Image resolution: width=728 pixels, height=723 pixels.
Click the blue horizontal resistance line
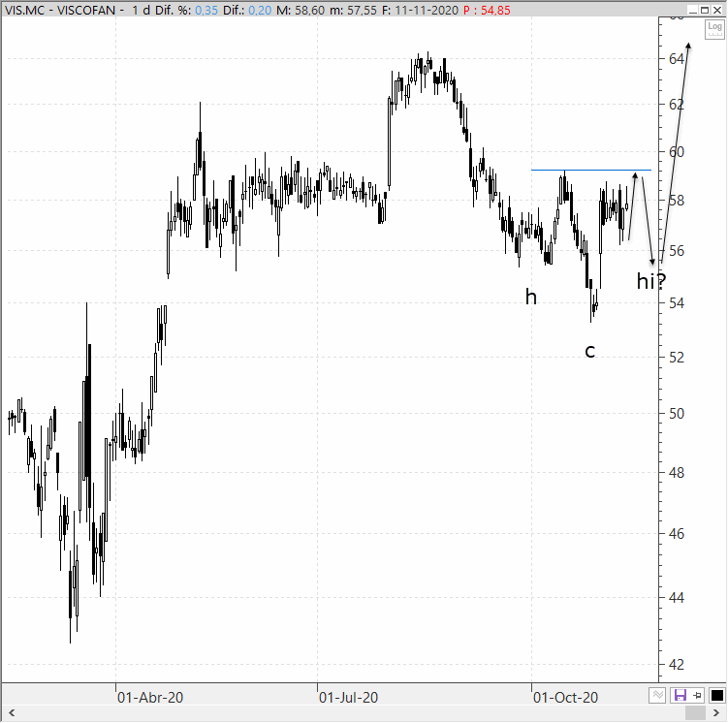pyautogui.click(x=591, y=170)
